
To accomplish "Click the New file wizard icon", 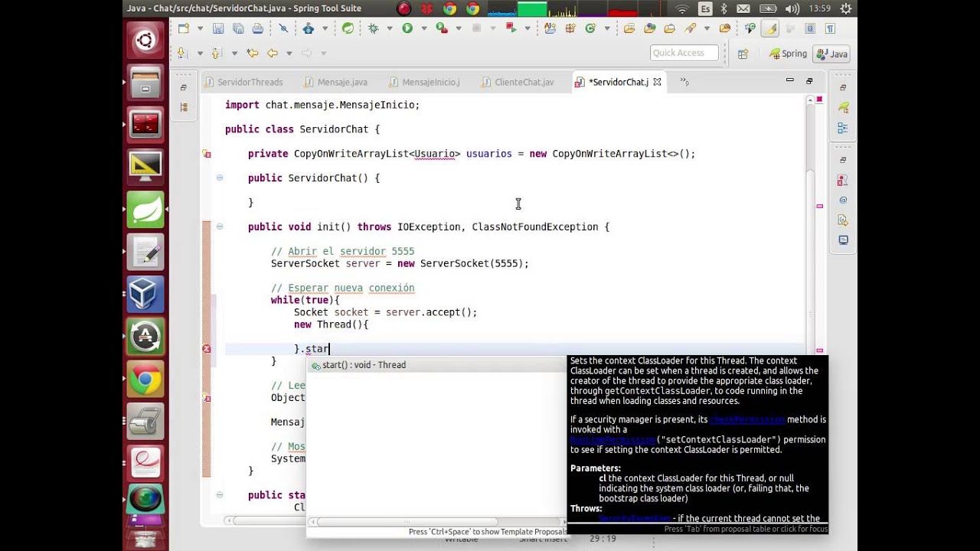I will [184, 28].
